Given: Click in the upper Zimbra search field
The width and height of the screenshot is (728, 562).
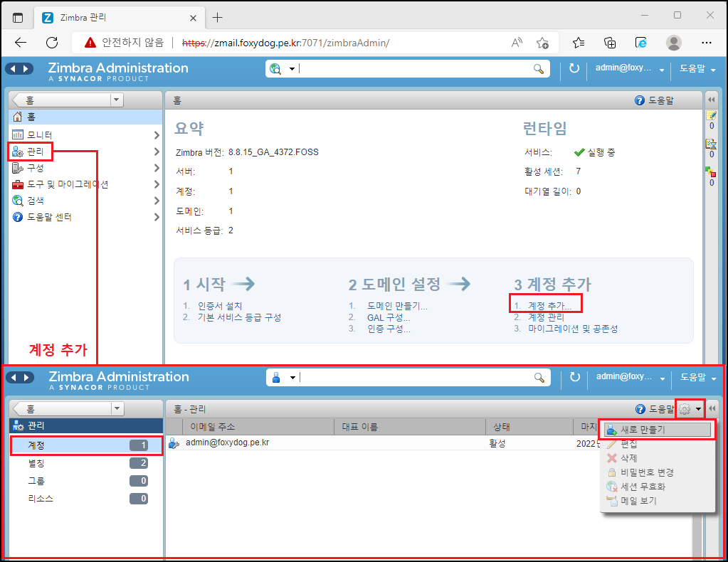Looking at the screenshot, I should coord(414,69).
